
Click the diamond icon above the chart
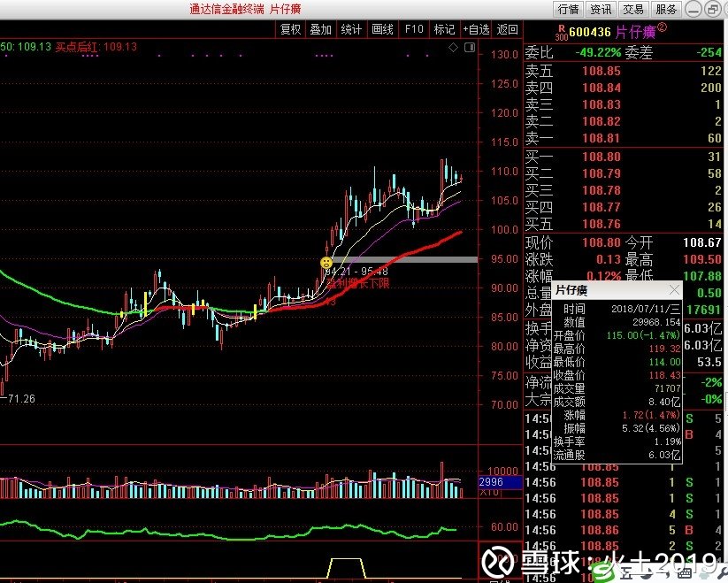pos(453,48)
